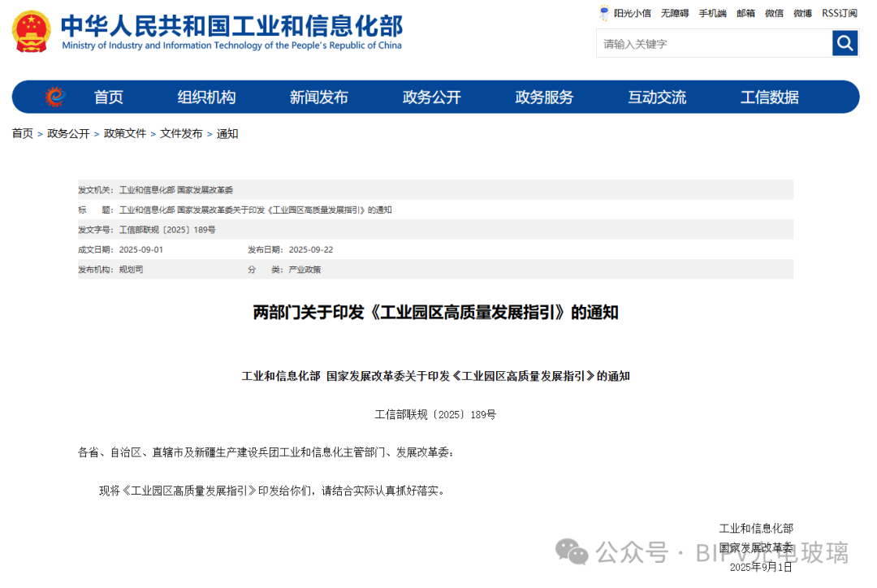Click the 手机端 mobile version link
The image size is (877, 588).
712,14
